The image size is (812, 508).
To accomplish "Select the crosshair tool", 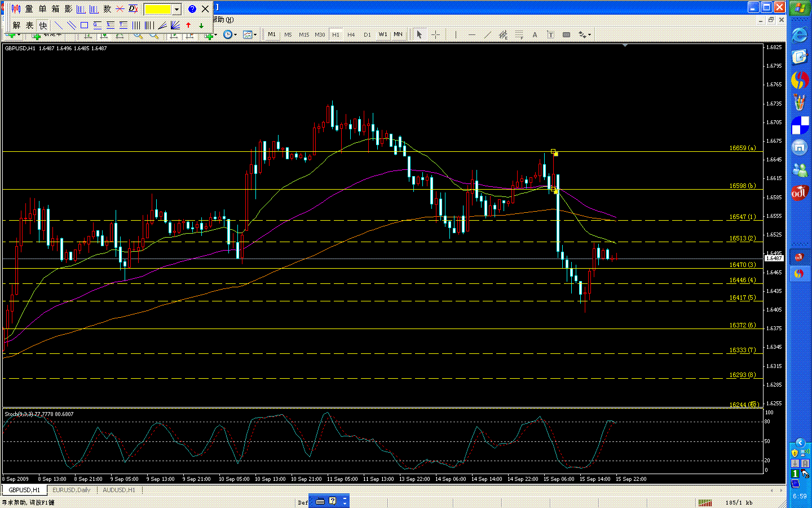I will [x=435, y=34].
